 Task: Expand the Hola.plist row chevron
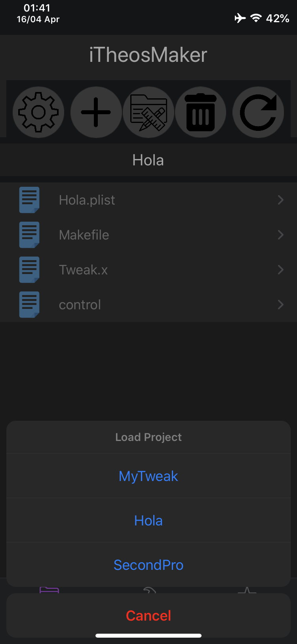281,200
